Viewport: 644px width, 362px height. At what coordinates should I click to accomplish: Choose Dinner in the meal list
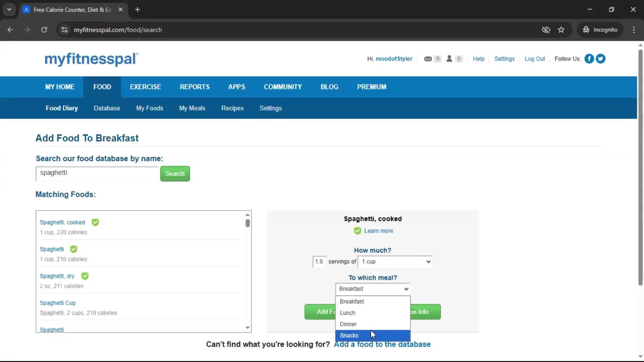(x=373, y=324)
